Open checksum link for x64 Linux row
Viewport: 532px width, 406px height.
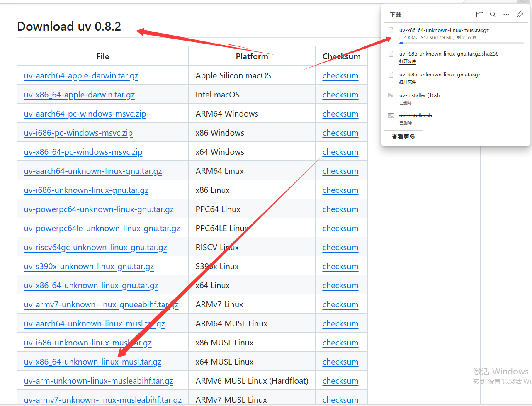[340, 286]
